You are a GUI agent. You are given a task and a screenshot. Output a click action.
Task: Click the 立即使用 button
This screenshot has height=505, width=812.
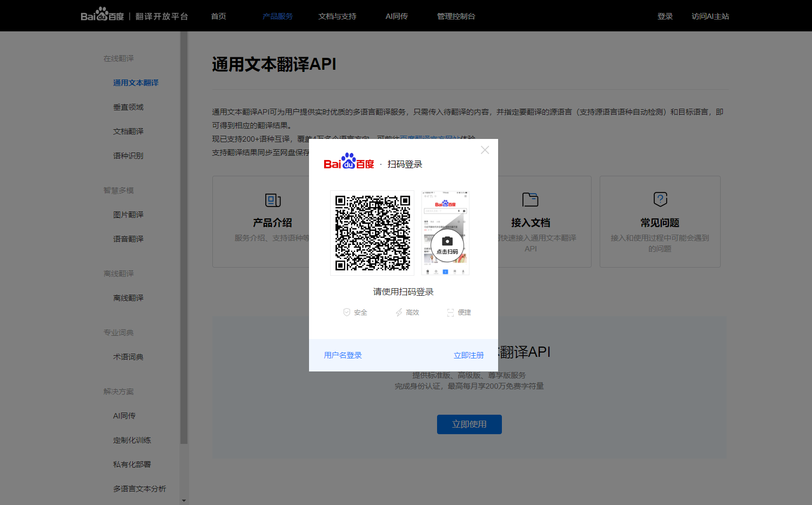click(x=469, y=424)
